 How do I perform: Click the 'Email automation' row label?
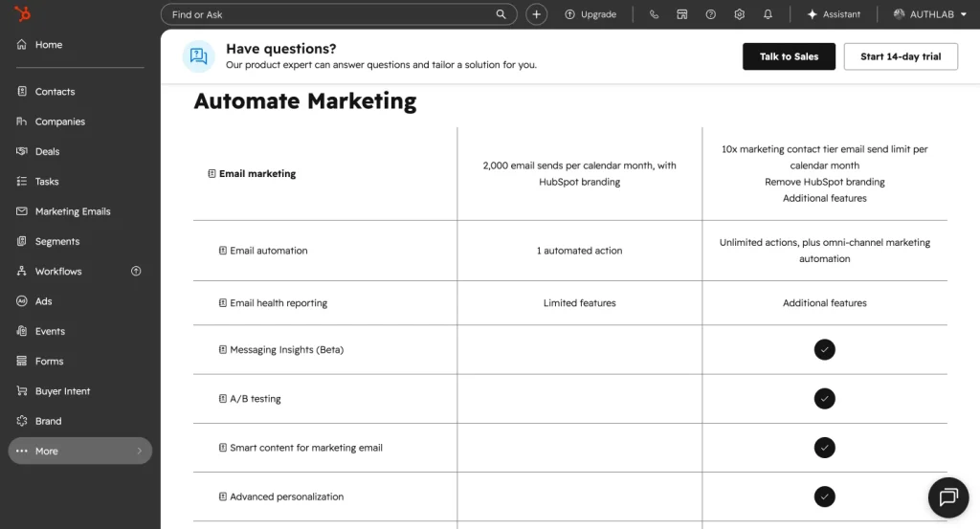tap(269, 251)
